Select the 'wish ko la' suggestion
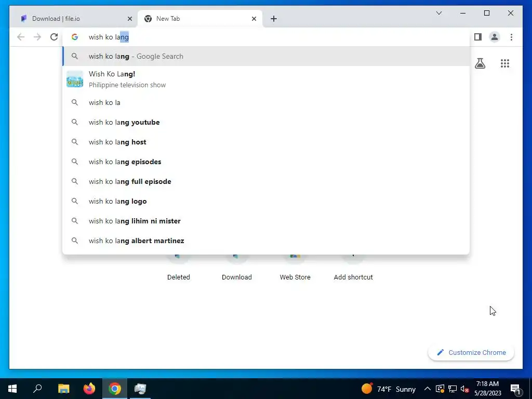Viewport: 532px width, 399px height. 266,102
